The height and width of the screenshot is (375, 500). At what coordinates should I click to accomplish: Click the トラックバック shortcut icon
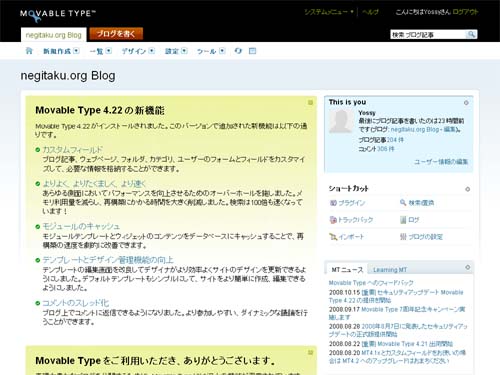[x=333, y=220]
